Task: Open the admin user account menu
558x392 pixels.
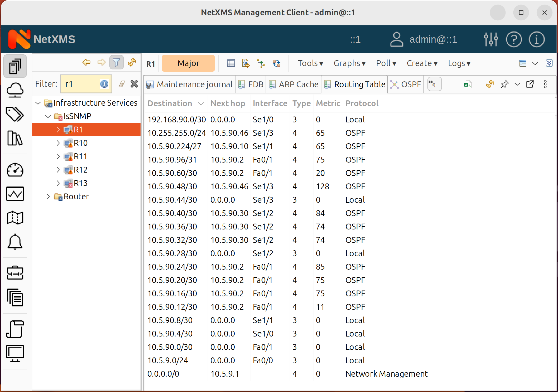Action: [x=424, y=39]
